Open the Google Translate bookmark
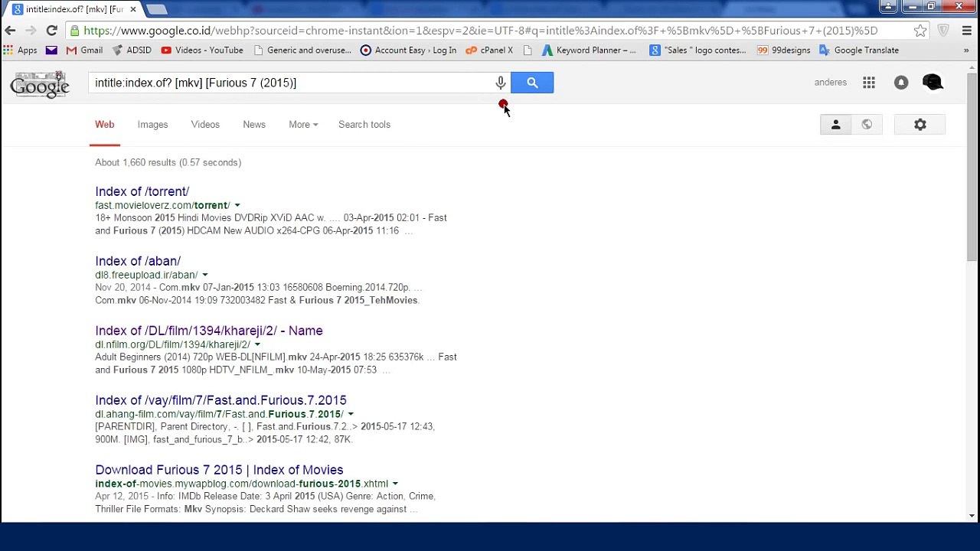The height and width of the screenshot is (551, 980). pyautogui.click(x=858, y=51)
